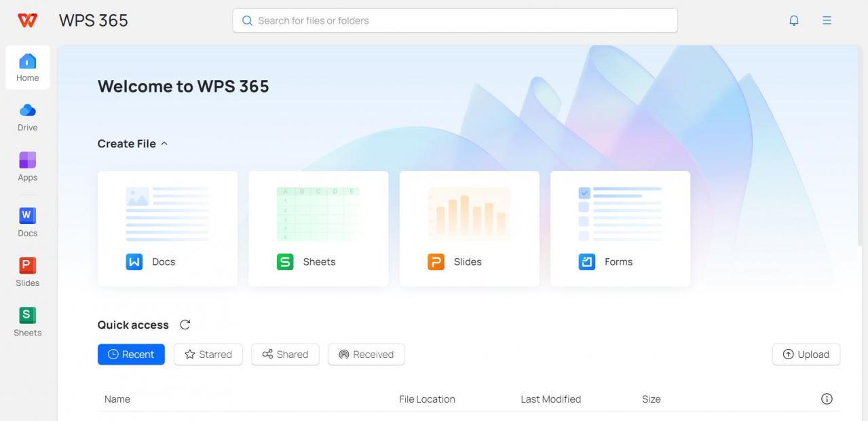The width and height of the screenshot is (868, 421).
Task: Focus the Search for files or folders field
Action: pyautogui.click(x=455, y=20)
